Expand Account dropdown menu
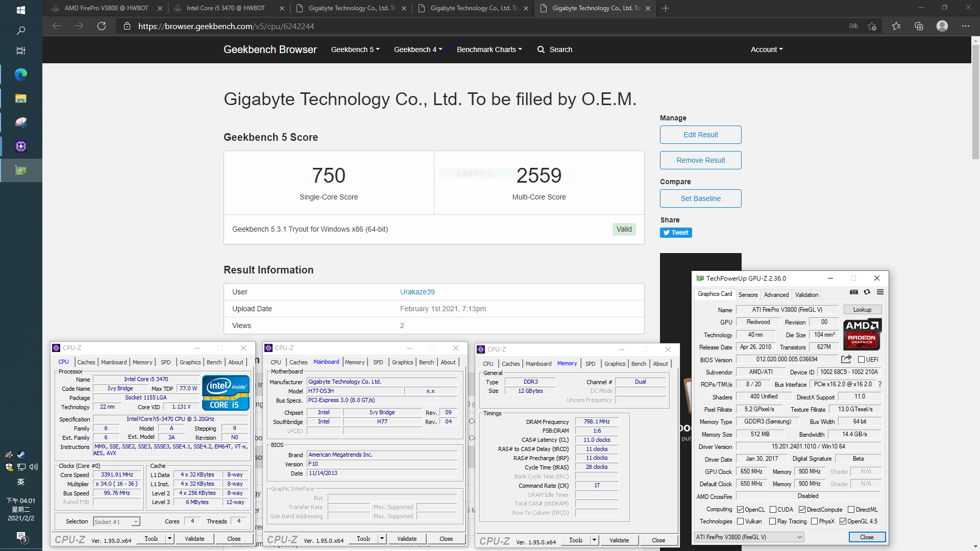Viewport: 980px width, 551px height. click(767, 49)
